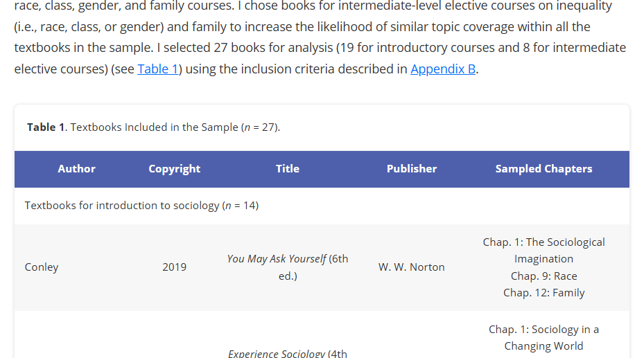644x358 pixels.
Task: Click the Author column header
Action: [76, 169]
